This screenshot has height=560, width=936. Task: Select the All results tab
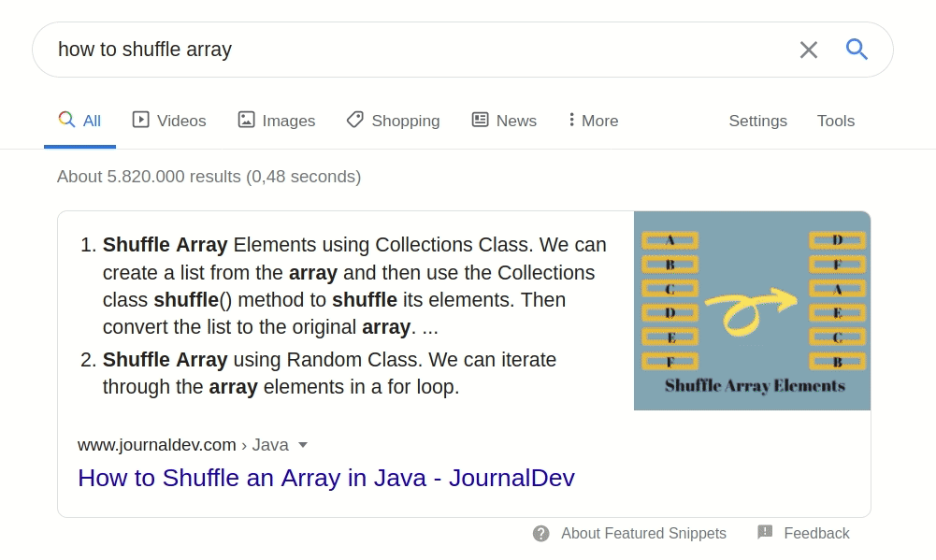coord(80,121)
